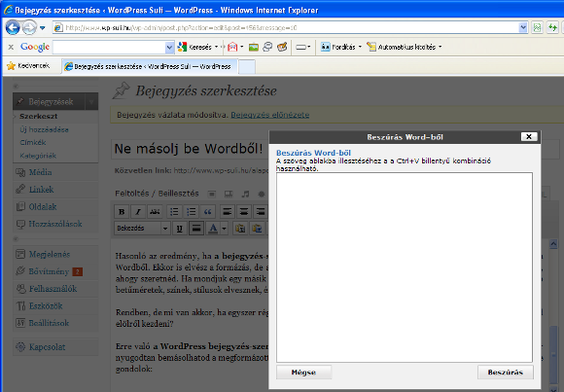
Task: Open the Bekezdés paragraph format dropdown
Action: [142, 229]
